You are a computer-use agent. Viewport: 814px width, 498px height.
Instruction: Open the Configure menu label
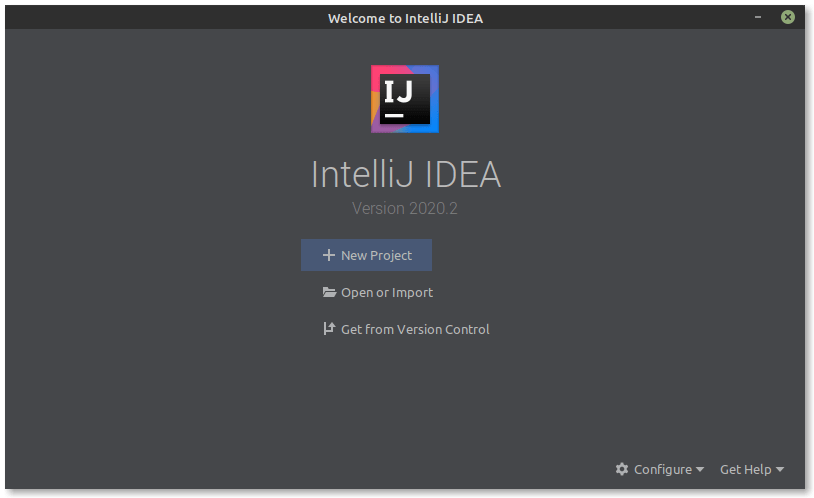tap(662, 469)
